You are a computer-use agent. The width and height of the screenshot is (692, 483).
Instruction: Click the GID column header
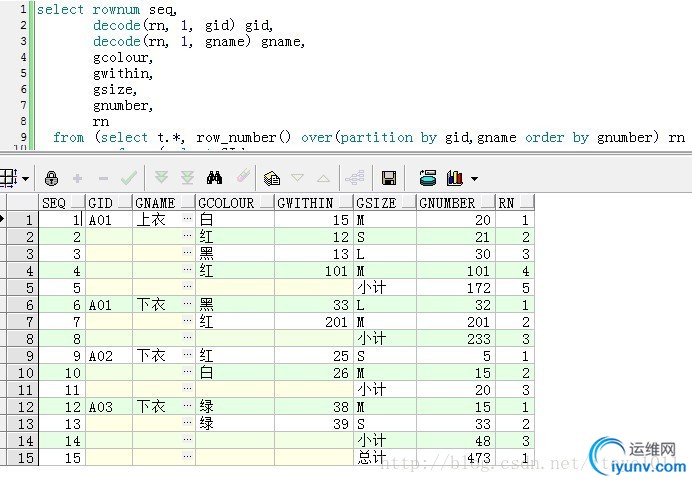click(x=109, y=203)
